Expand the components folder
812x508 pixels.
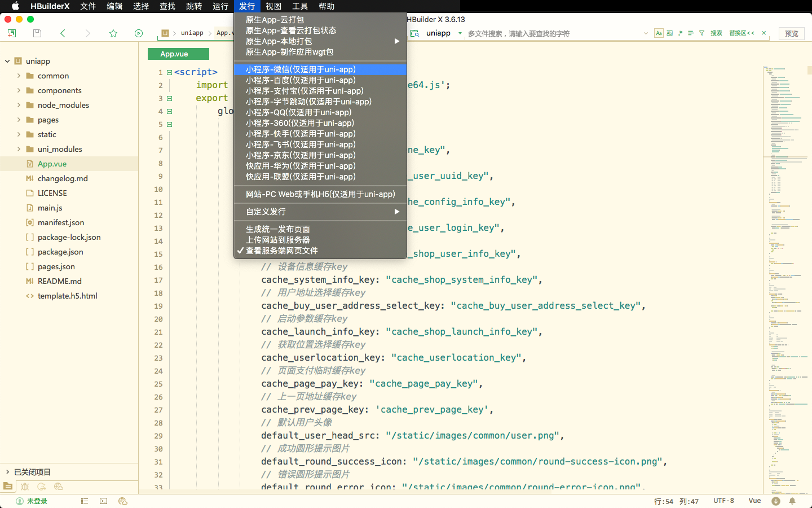(x=19, y=90)
